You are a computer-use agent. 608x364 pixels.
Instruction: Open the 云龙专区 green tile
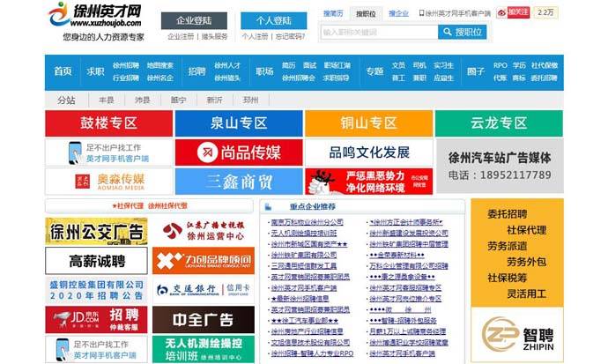pos(499,123)
